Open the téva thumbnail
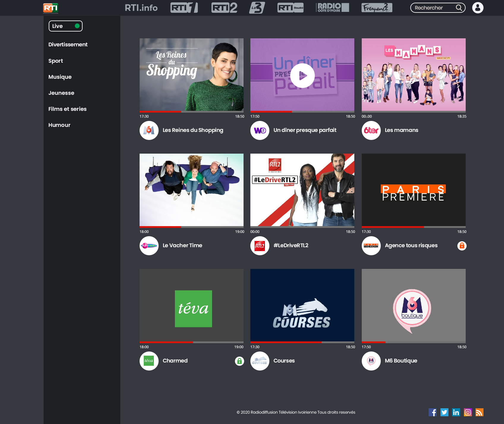Screen dimensions: 504x424 [x=192, y=305]
